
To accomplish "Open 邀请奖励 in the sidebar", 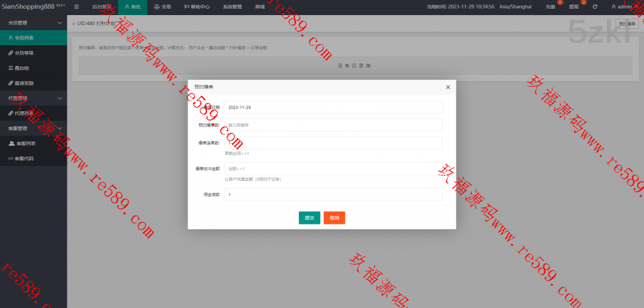I will point(33,83).
